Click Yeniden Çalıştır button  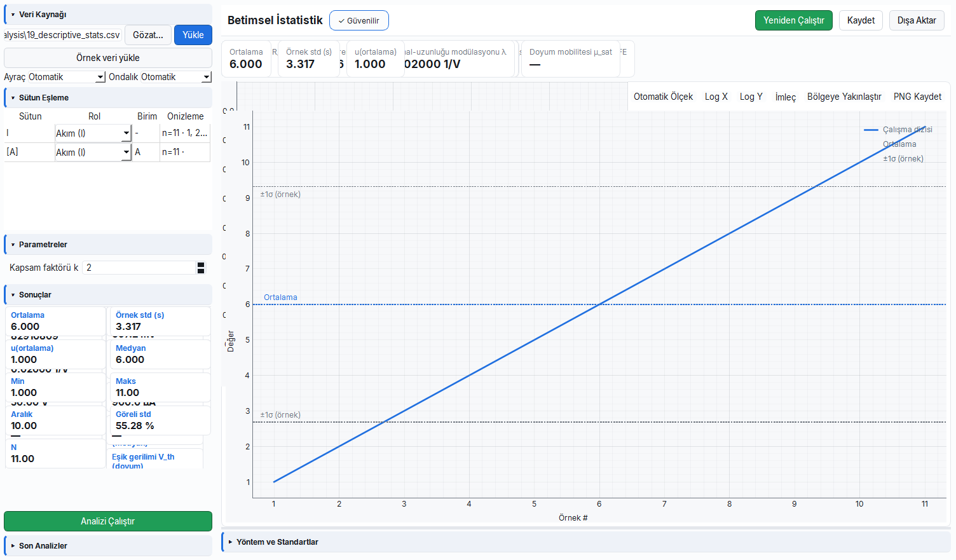click(x=794, y=20)
